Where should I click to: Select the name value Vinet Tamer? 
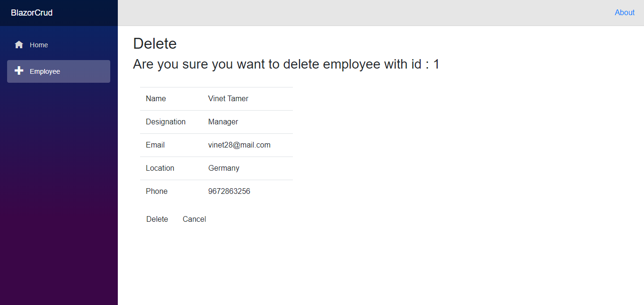pyautogui.click(x=228, y=99)
